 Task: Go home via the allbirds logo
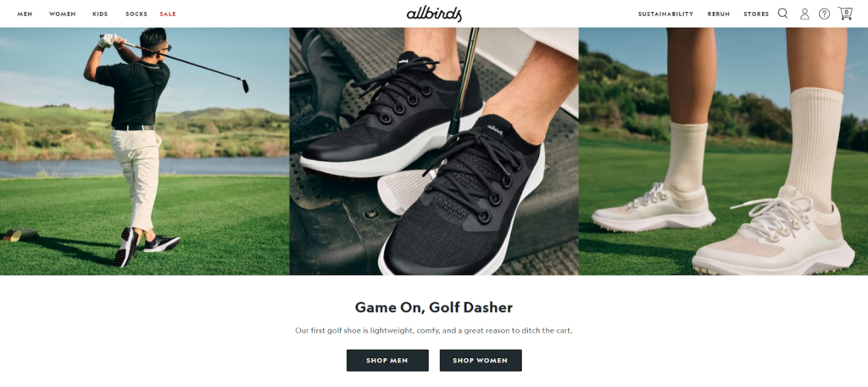[x=434, y=14]
